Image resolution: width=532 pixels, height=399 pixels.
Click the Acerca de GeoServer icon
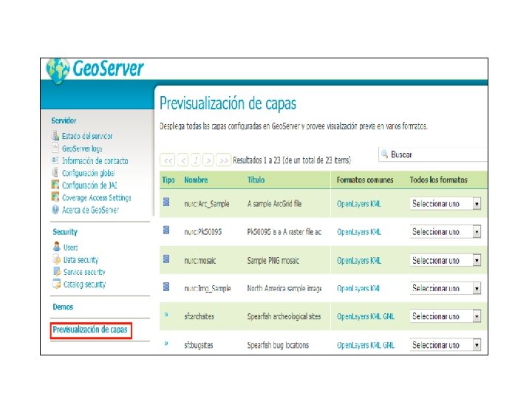[x=55, y=210]
